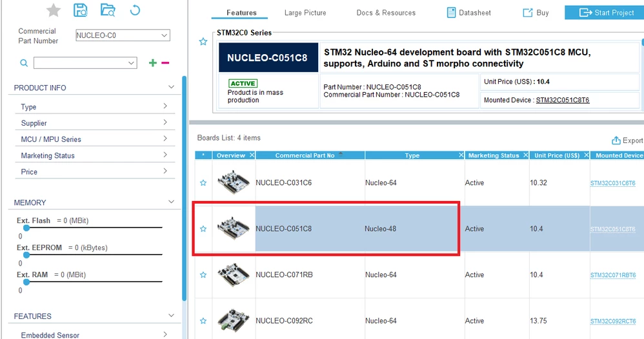
Task: Remove the Overview column with its X
Action: [252, 155]
